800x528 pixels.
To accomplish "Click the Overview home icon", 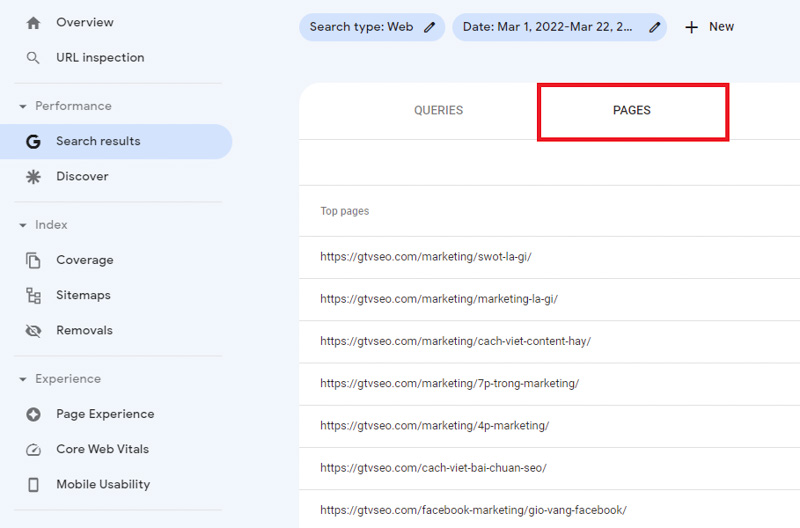I will click(33, 23).
